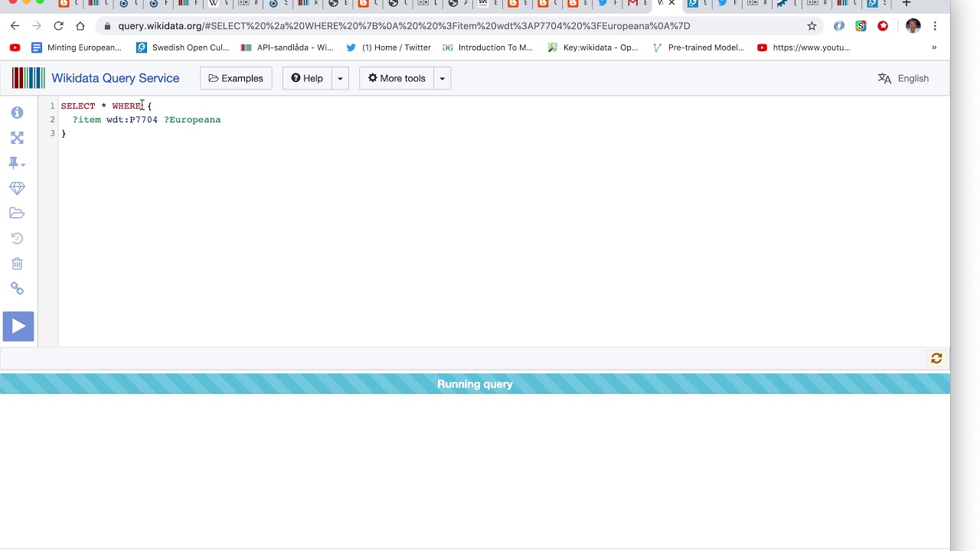Viewport: 980px width, 551px height.
Task: Click the address bar URL
Action: click(x=404, y=26)
